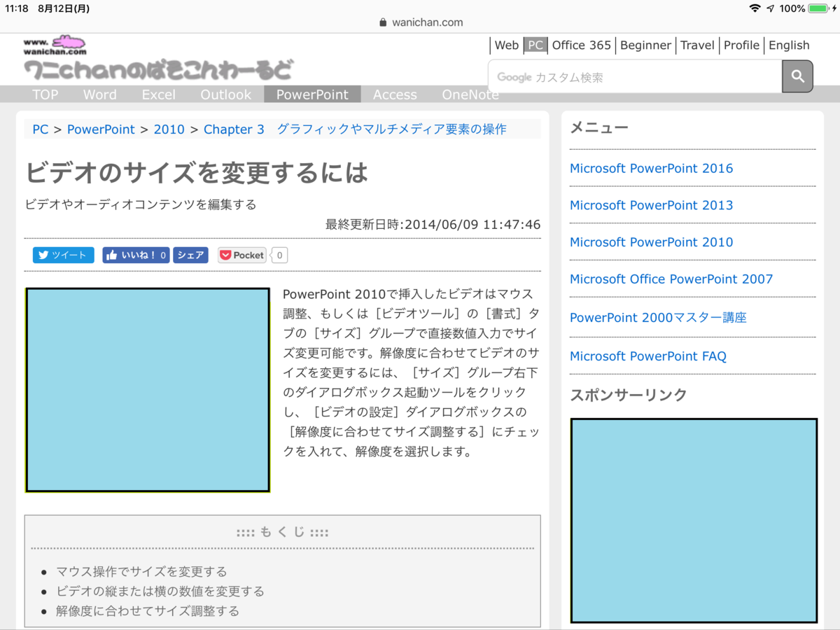Open the Profile page link
Image resolution: width=840 pixels, height=630 pixels.
click(x=741, y=45)
